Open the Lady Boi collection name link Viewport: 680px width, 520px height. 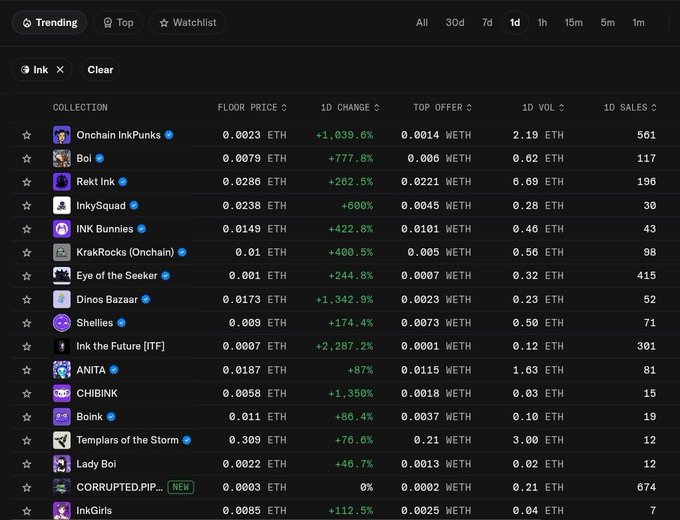click(x=96, y=464)
